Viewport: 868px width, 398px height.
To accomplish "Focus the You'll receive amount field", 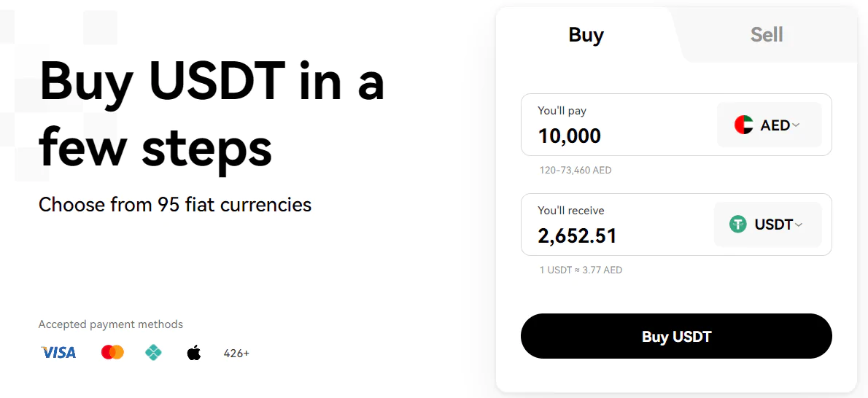I will coord(616,225).
